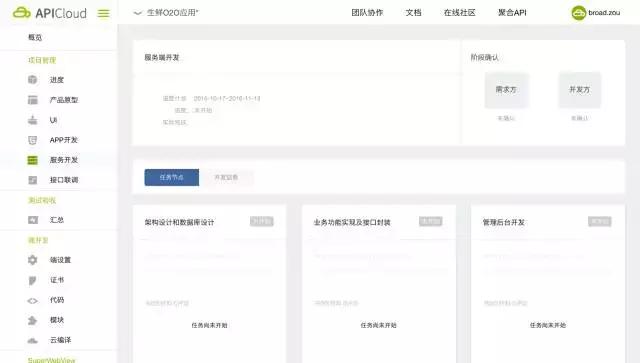Screen dimensions: 640x363
Task: Switch to the tab next to 任务节点
Action: 226,178
